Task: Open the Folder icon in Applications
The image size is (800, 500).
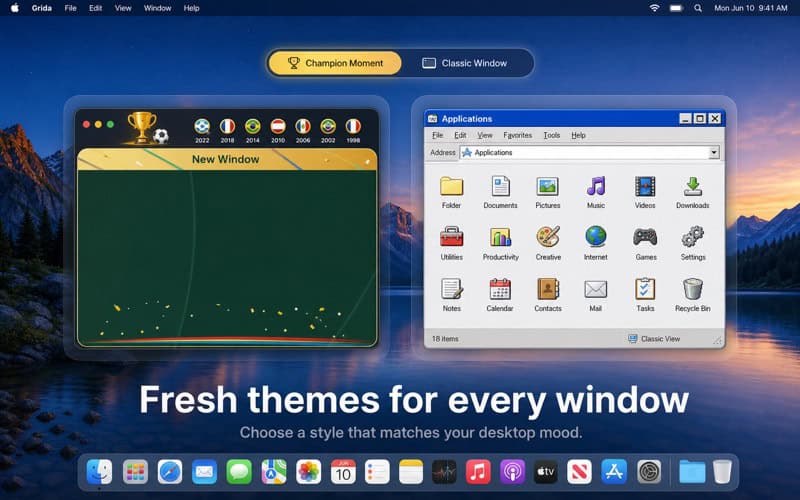Action: 452,192
